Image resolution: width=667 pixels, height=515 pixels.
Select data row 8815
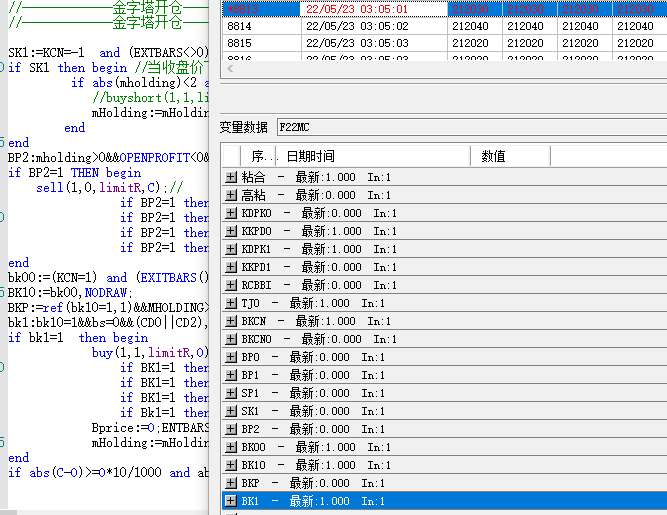tap(445, 43)
